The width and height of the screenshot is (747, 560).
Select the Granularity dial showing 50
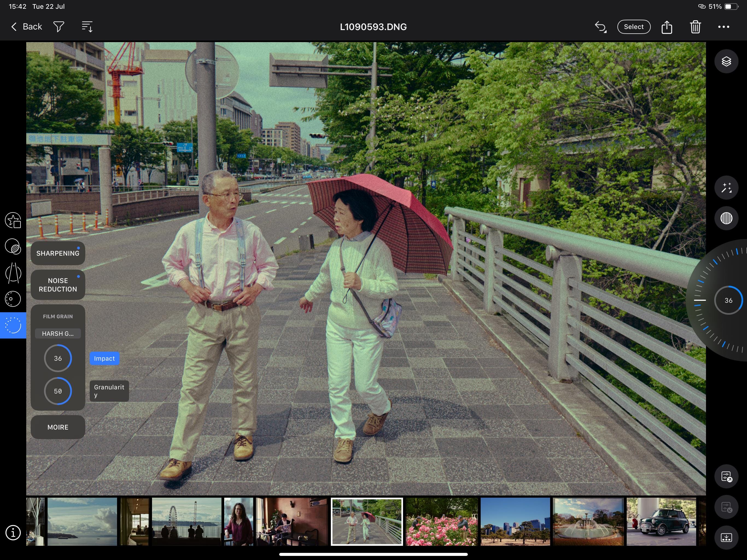click(58, 391)
